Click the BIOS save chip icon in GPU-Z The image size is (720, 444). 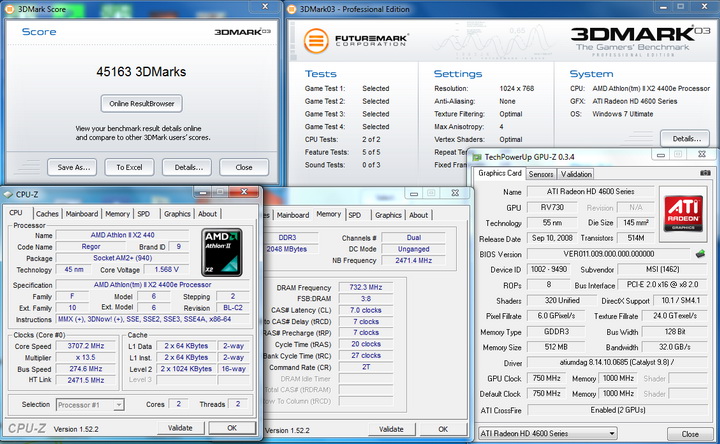click(x=700, y=253)
